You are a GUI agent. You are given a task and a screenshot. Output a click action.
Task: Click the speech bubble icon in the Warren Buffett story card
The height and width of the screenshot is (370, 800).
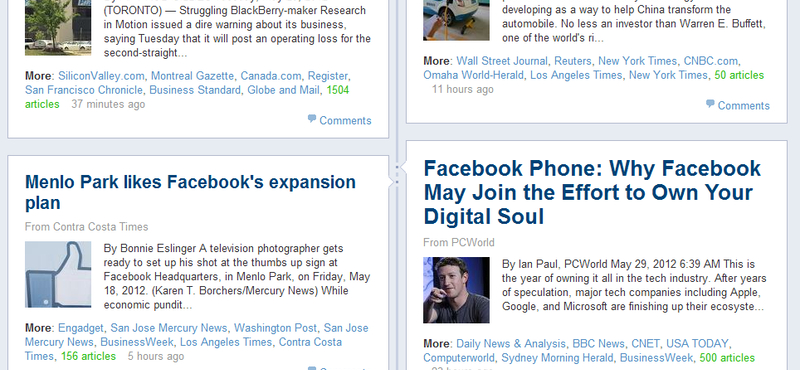pos(710,104)
